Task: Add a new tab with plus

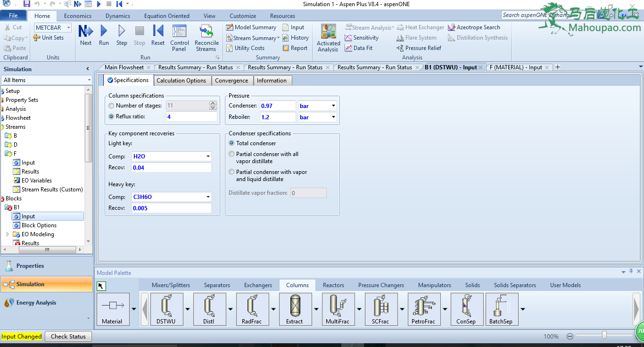Action: (x=558, y=67)
